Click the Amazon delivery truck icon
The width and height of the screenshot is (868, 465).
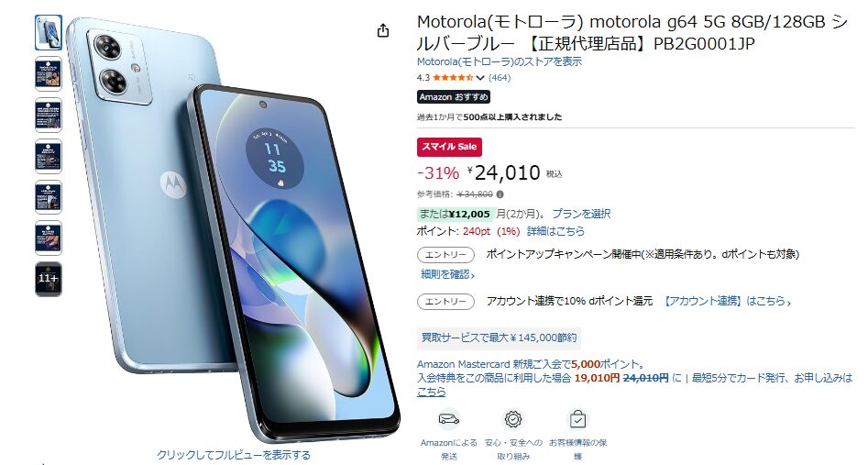[449, 418]
